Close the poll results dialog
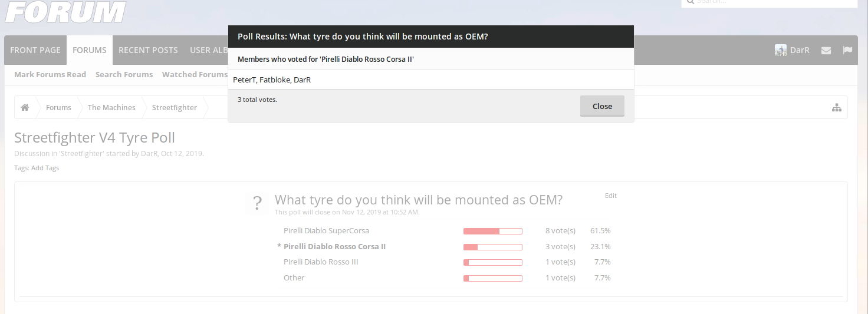 pyautogui.click(x=602, y=106)
